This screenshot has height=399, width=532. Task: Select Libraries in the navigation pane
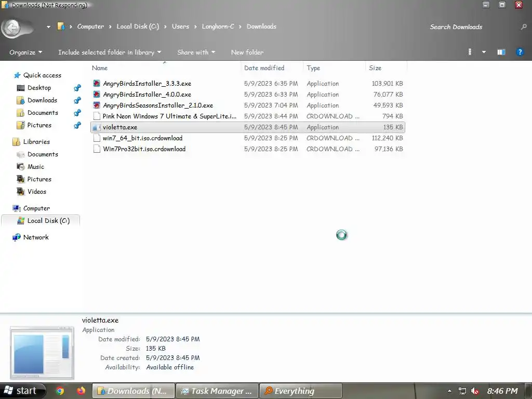[36, 142]
